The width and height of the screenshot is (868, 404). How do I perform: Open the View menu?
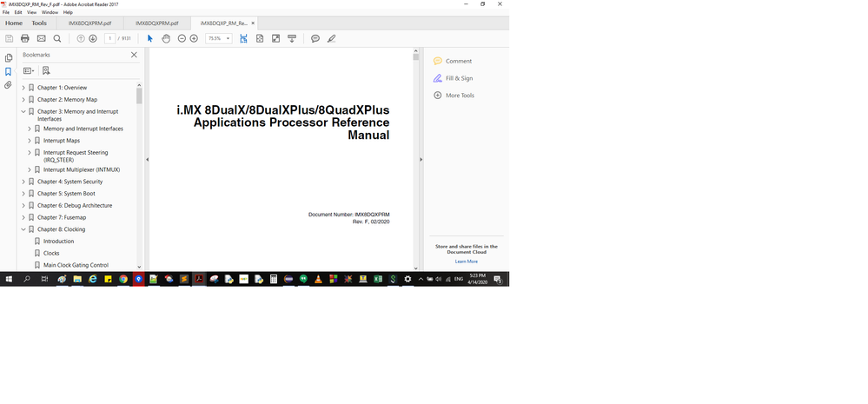click(x=31, y=12)
